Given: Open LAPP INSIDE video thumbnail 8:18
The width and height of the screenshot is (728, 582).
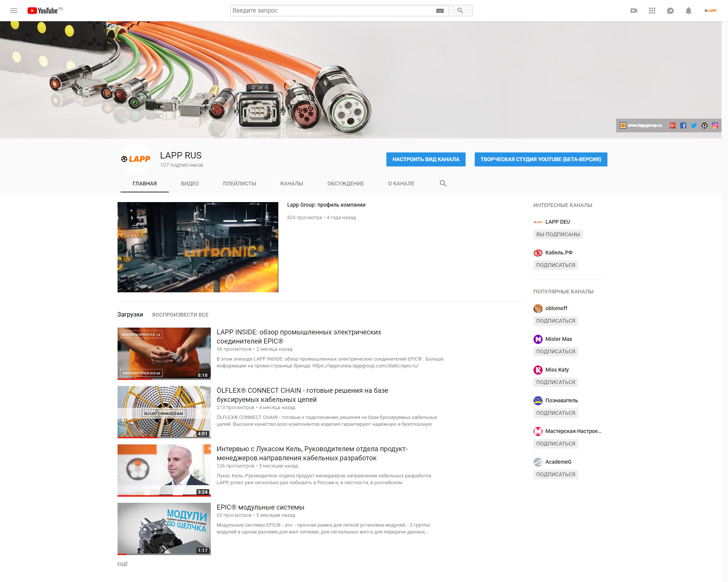Looking at the screenshot, I should [164, 354].
